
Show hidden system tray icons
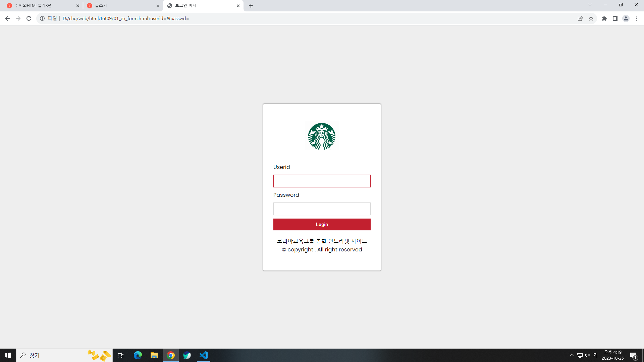coord(572,355)
